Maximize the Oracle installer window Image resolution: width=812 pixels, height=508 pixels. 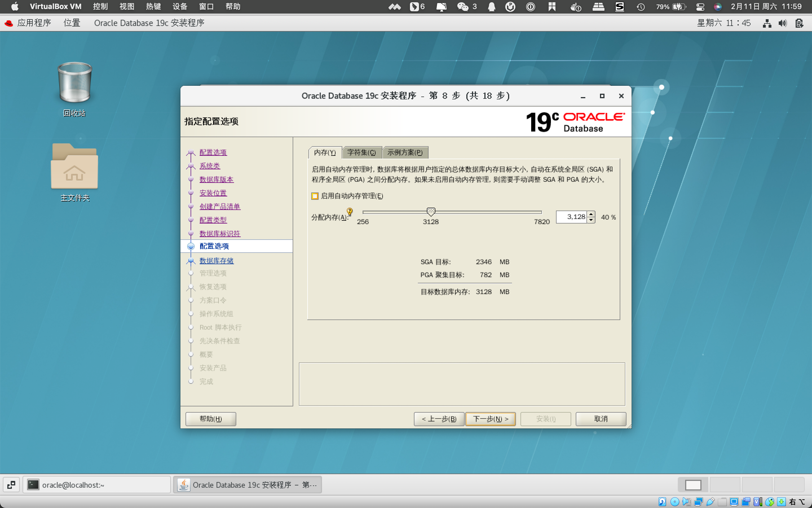coord(602,96)
